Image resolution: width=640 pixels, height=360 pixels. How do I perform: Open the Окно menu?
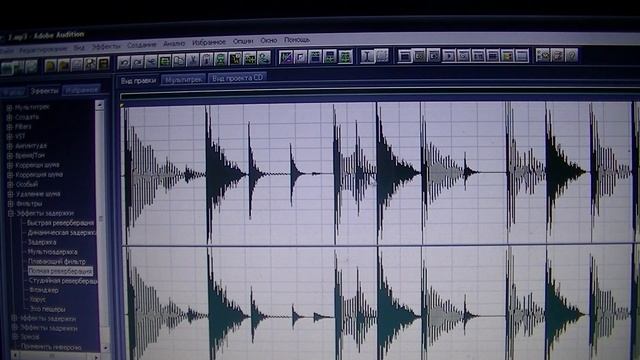(x=269, y=40)
